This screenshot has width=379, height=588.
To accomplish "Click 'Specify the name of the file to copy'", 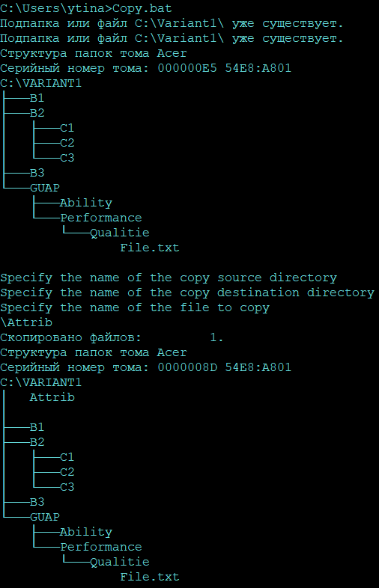I will pos(135,308).
